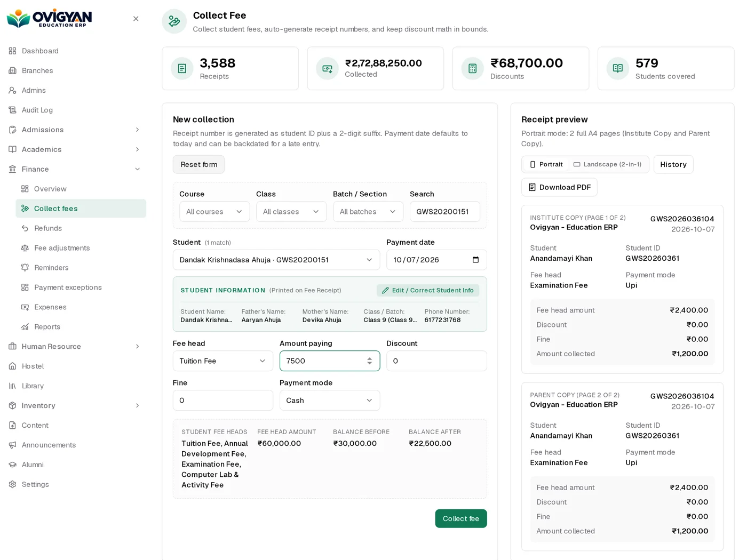Click the Announcements megaphone icon
This screenshot has height=560, width=747.
[x=12, y=445]
